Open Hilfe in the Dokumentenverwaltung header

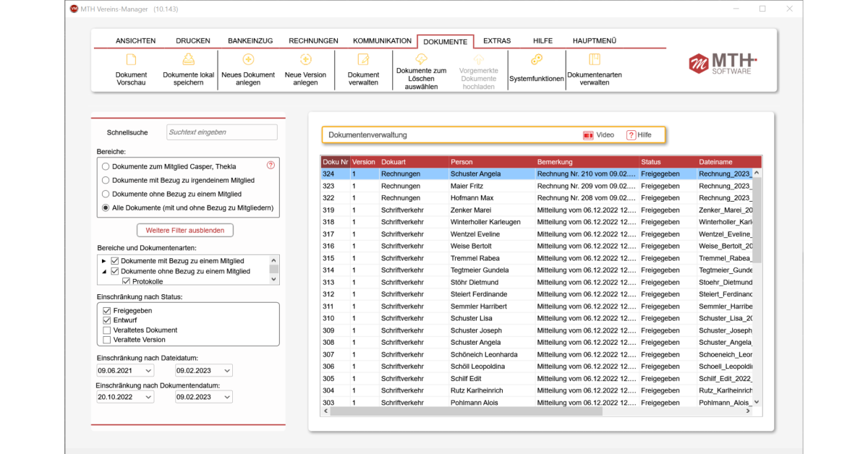click(639, 135)
